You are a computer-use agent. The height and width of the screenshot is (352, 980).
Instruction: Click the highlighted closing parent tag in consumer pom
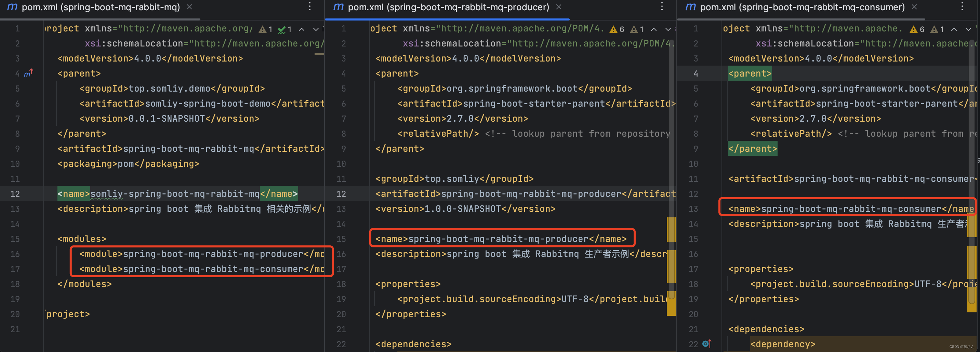[x=753, y=149]
